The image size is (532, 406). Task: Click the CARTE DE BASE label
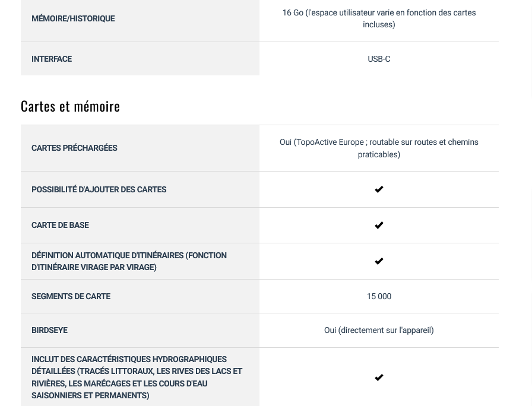tap(60, 225)
